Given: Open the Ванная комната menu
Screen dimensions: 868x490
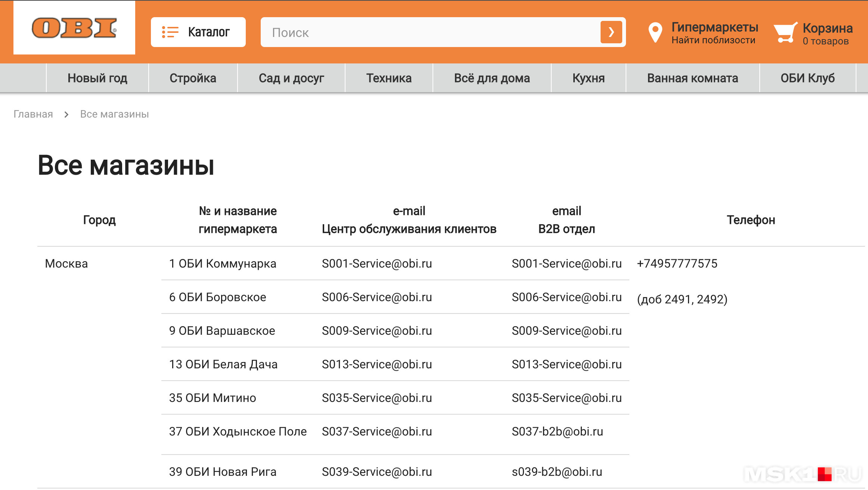Looking at the screenshot, I should pos(692,78).
